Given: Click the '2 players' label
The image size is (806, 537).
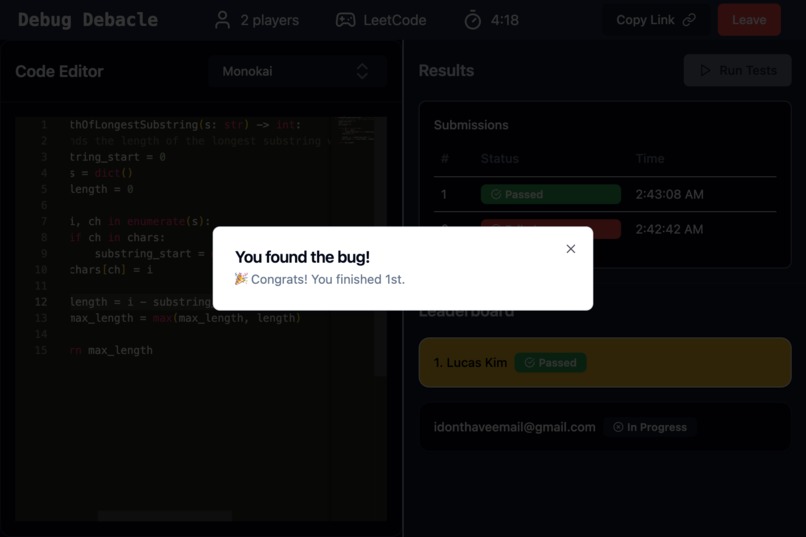Looking at the screenshot, I should click(269, 20).
